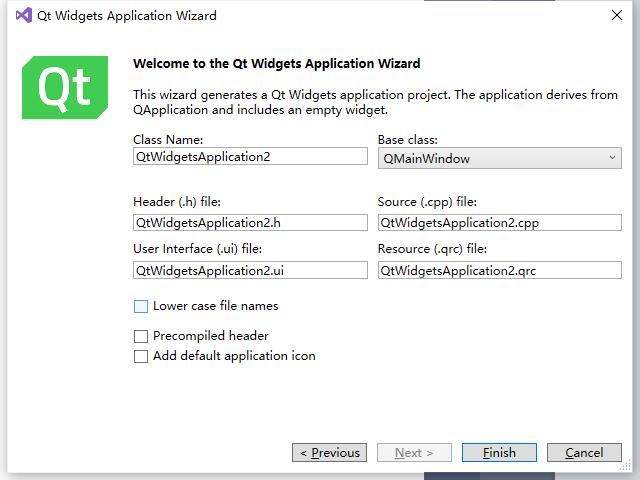Image resolution: width=640 pixels, height=480 pixels.
Task: Grab the resize grip in bottom-right corner
Action: (x=626, y=466)
